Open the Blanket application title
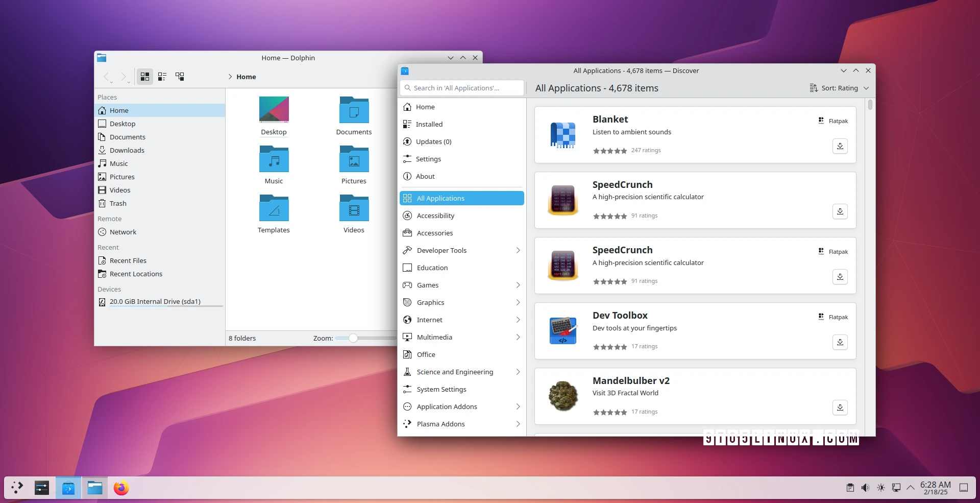The width and height of the screenshot is (980, 503). 610,119
